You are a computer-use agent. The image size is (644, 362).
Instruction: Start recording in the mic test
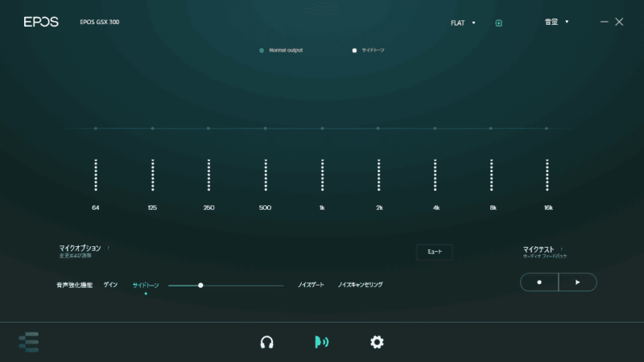tap(539, 282)
